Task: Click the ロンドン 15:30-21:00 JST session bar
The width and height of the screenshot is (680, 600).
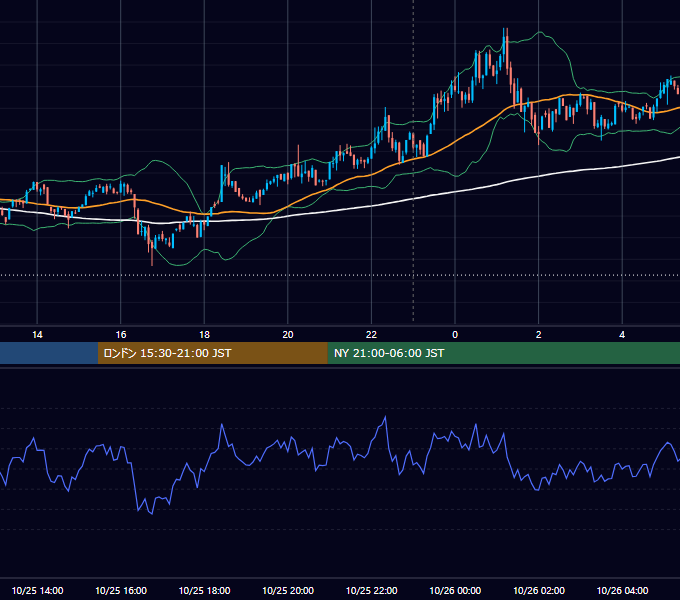Action: pyautogui.click(x=212, y=353)
